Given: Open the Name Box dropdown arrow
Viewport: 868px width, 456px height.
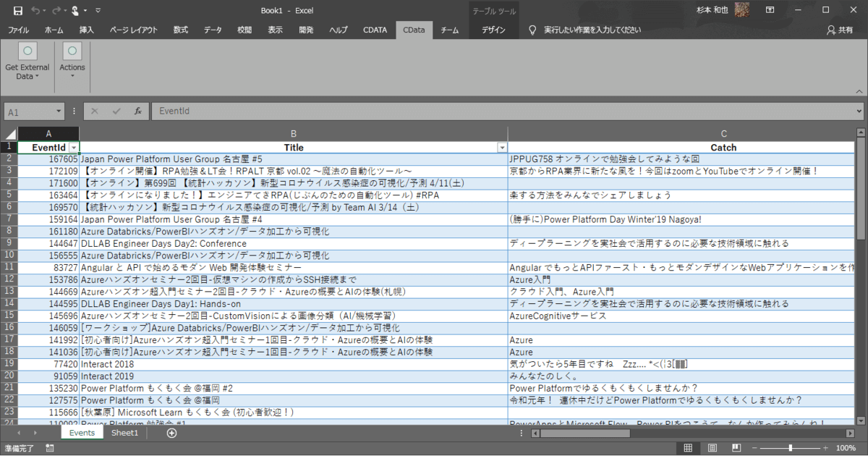Looking at the screenshot, I should point(59,112).
